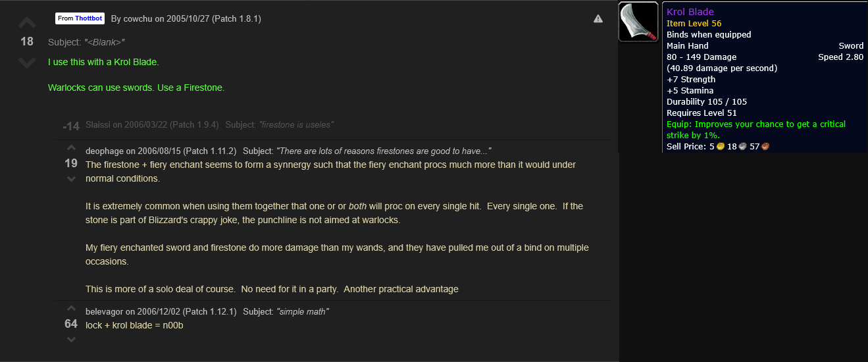
Task: Upvote deophage's reply rated 19
Action: coord(72,148)
